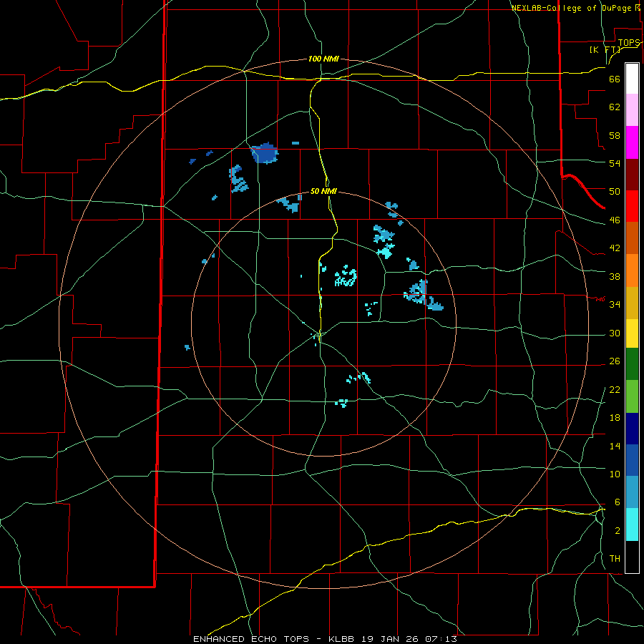Click the 14 legend value
The image size is (644, 644).
(x=615, y=446)
